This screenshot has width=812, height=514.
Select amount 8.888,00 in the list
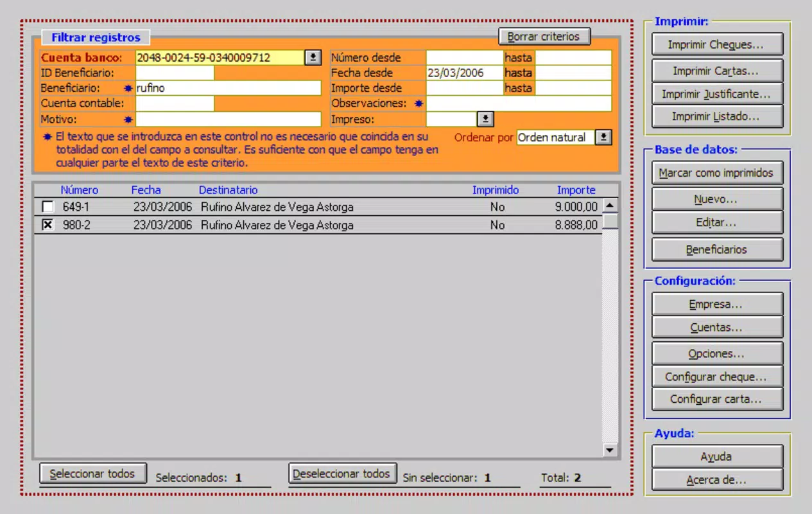pos(576,225)
